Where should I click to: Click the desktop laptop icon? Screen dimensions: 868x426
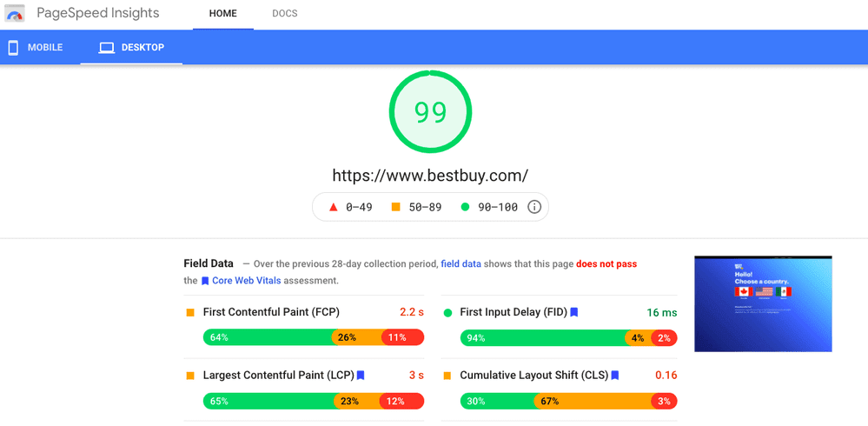106,48
